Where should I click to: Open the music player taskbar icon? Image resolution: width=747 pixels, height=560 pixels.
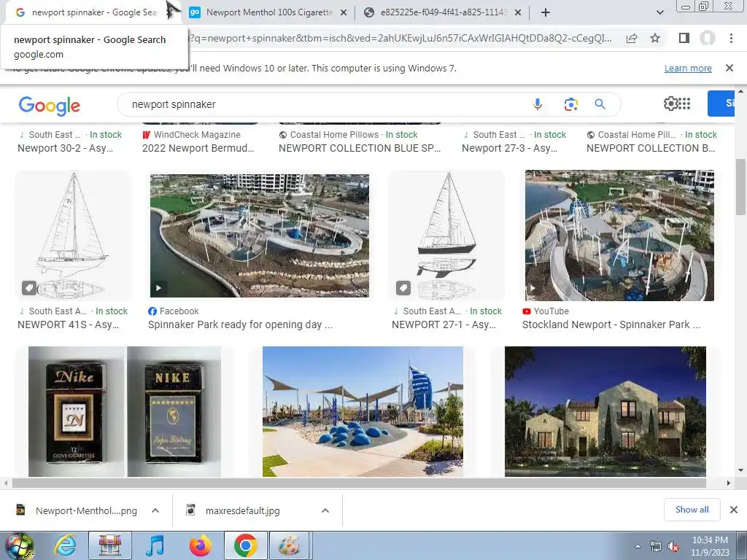click(x=155, y=545)
